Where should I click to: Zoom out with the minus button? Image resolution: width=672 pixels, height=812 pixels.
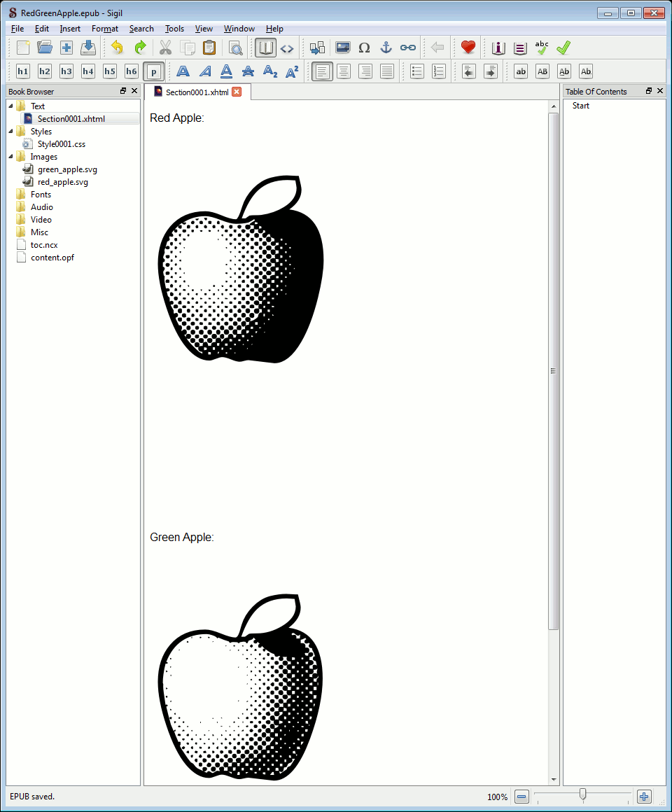tap(522, 797)
